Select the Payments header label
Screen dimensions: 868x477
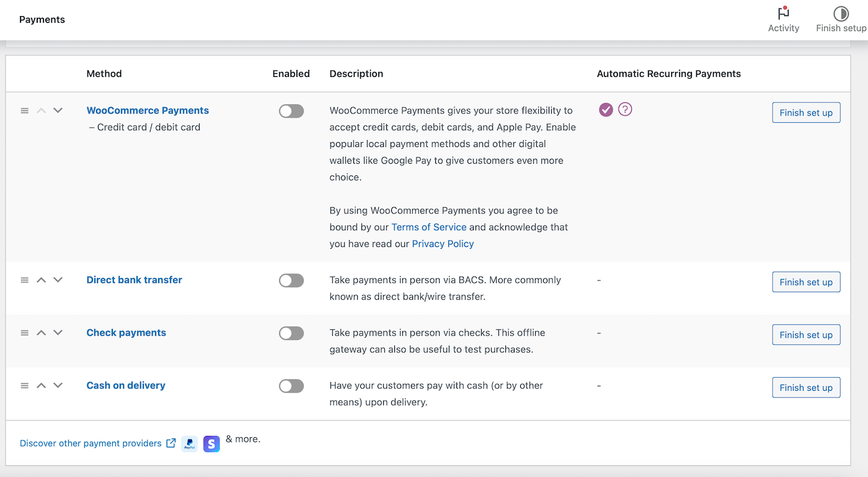[x=42, y=19]
